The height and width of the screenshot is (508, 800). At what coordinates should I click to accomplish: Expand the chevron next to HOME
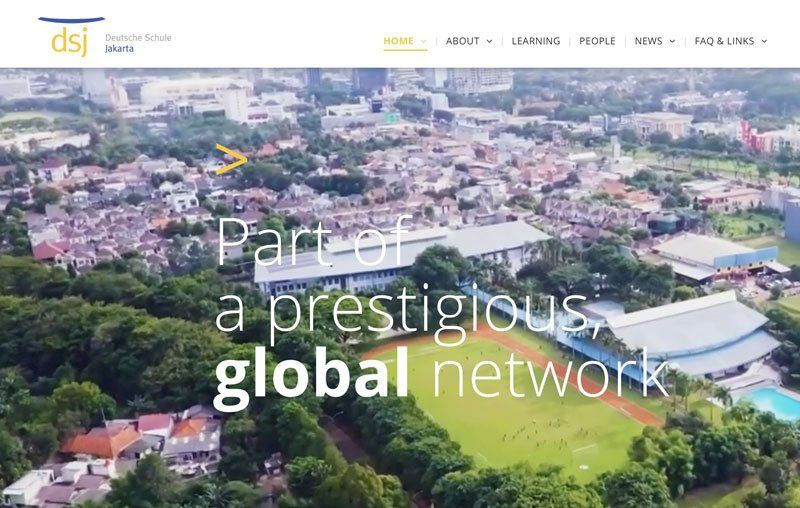[x=423, y=41]
